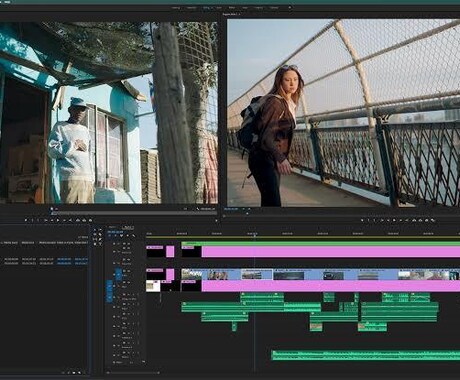Click the Lift button in Program monitor

pyautogui.click(x=414, y=220)
